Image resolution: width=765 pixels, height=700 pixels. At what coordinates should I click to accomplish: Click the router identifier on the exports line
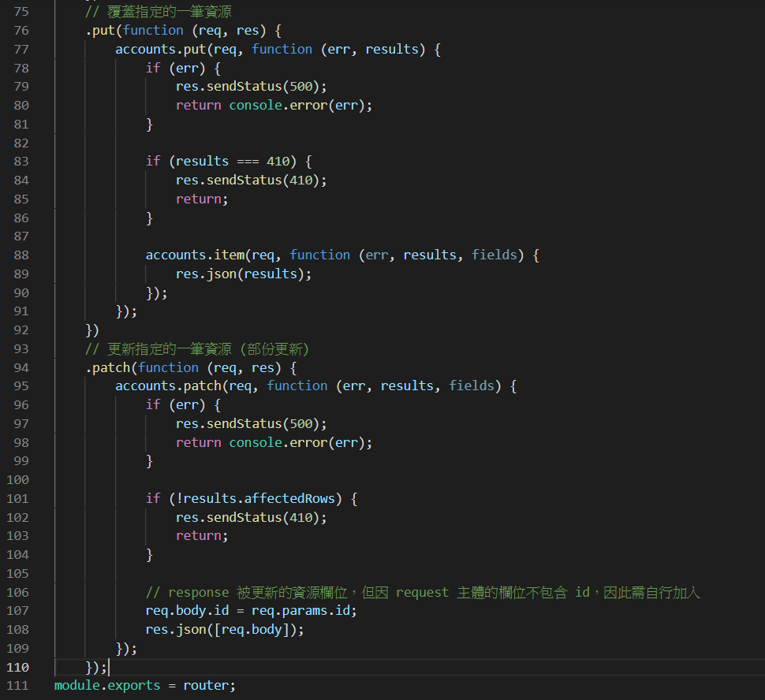(x=205, y=685)
